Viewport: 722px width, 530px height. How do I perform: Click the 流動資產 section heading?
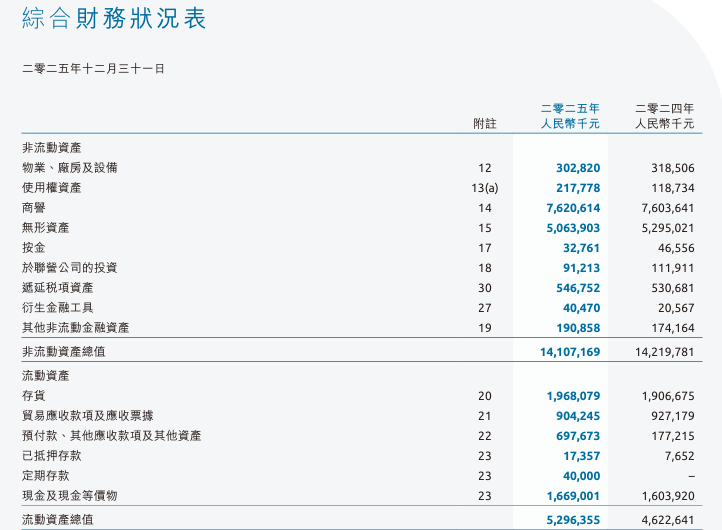pos(46,376)
